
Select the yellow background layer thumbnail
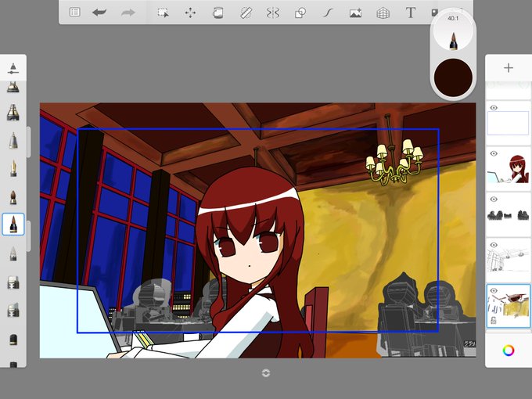(509, 306)
